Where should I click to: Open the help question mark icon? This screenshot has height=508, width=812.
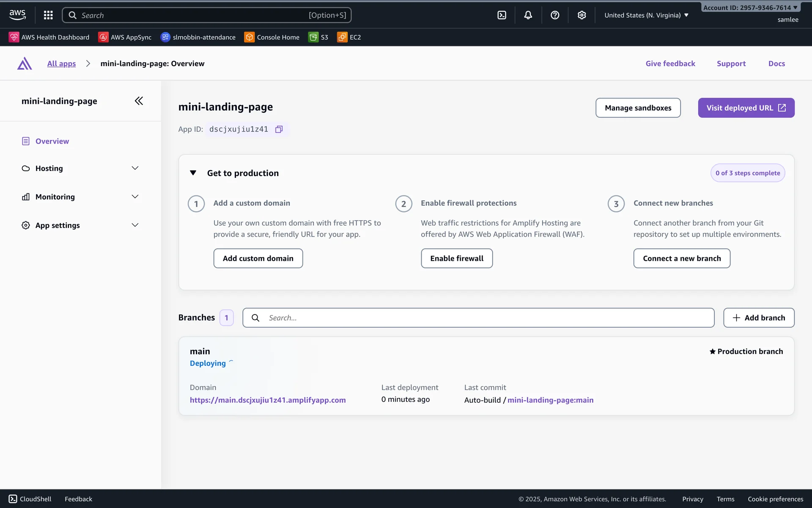click(x=555, y=15)
